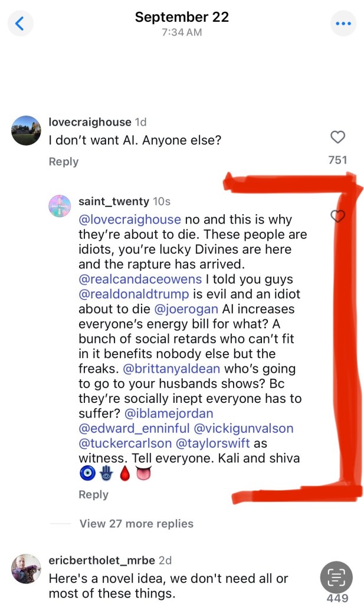Reply to lovecraighouse's comment
Screen dimensions: 364x604
pyautogui.click(x=64, y=162)
